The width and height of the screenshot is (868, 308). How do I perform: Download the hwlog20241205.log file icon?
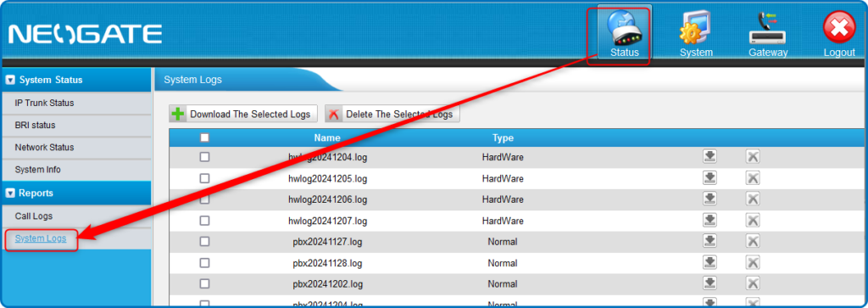pyautogui.click(x=709, y=178)
